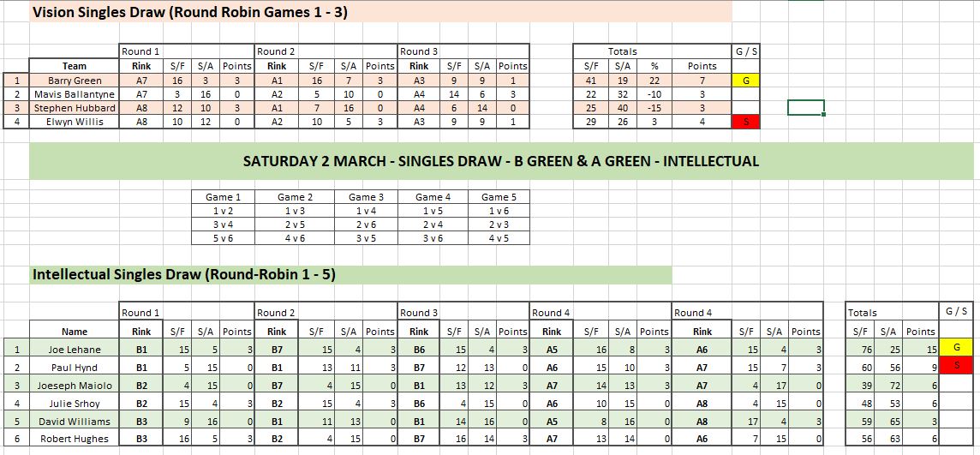Select the Mavis Ballantyne team cell
The height and width of the screenshot is (455, 980).
[75, 94]
